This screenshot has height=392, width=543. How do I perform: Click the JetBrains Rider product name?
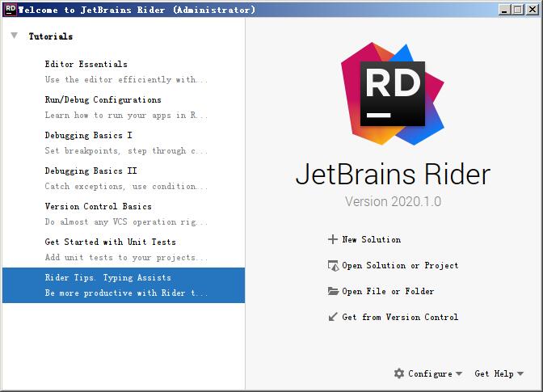pos(393,175)
